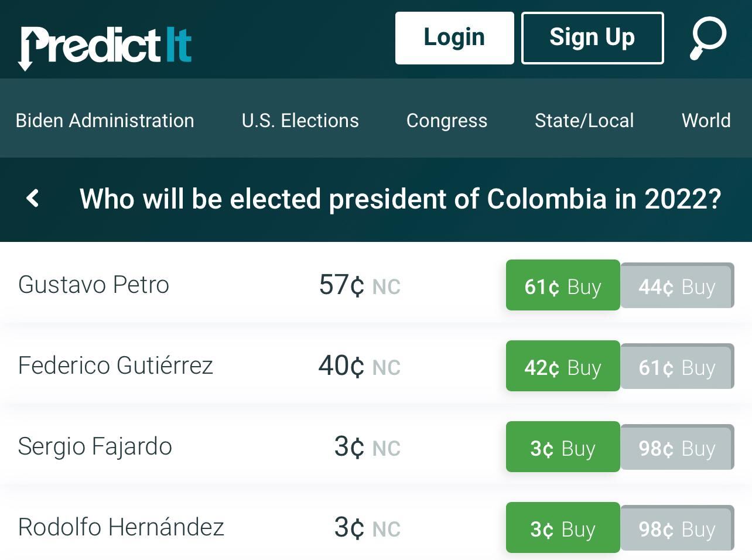
Task: Buy Yes on Sergio Fajardo at 3¢
Action: pyautogui.click(x=562, y=448)
